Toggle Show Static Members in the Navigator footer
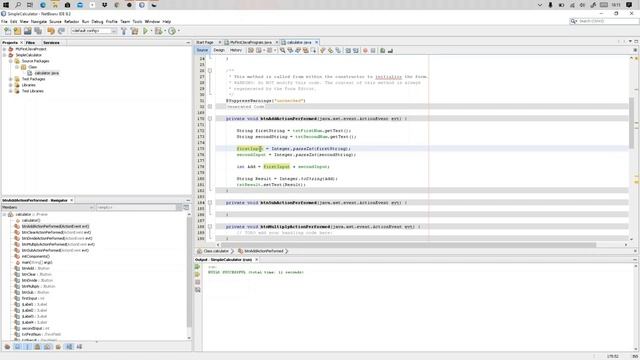 (27, 347)
